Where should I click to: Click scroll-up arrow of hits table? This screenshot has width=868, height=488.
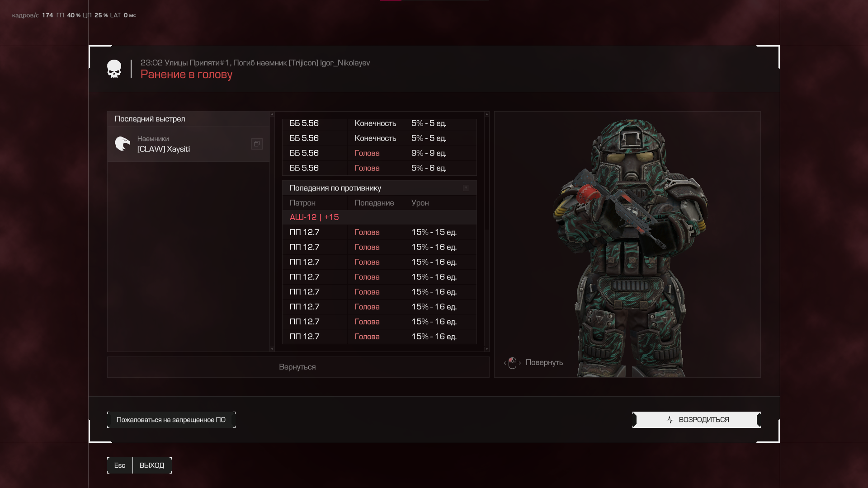pos(486,114)
